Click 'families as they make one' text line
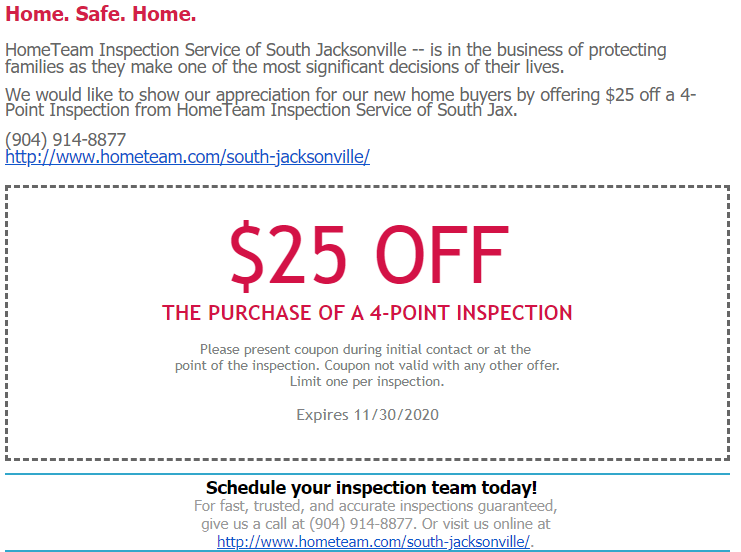This screenshot has height=552, width=741. [285, 67]
